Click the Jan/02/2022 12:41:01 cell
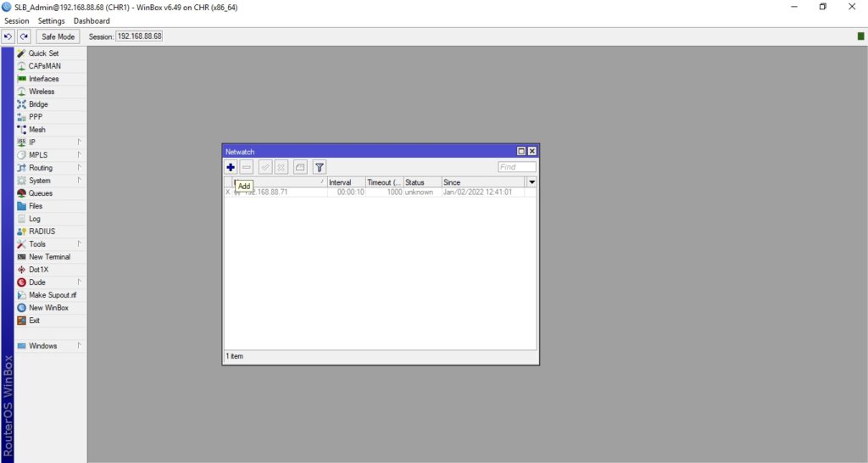 [x=478, y=192]
